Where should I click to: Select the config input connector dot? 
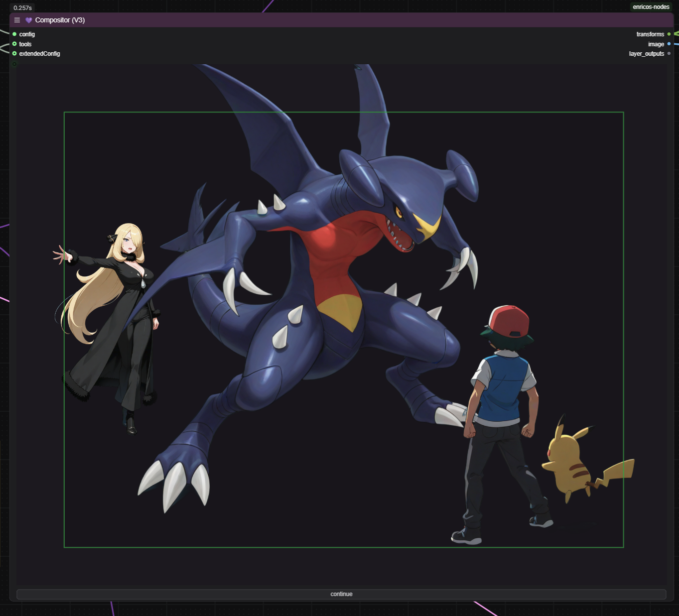[14, 34]
